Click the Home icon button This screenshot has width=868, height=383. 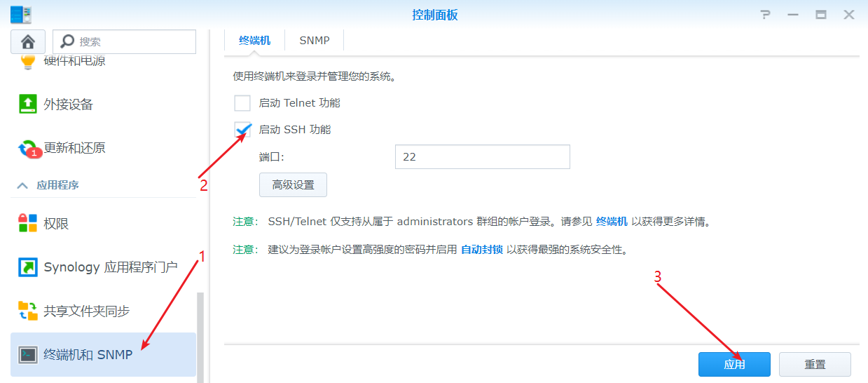(x=28, y=42)
